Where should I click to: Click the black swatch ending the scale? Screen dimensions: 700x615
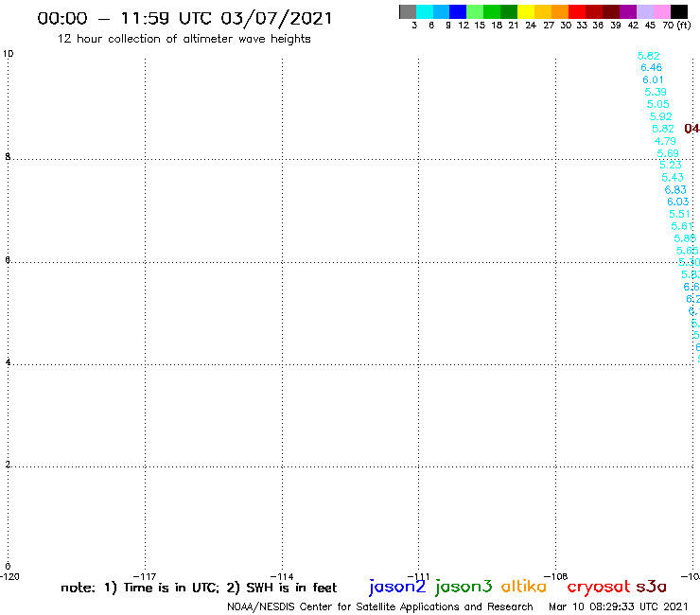(x=678, y=11)
